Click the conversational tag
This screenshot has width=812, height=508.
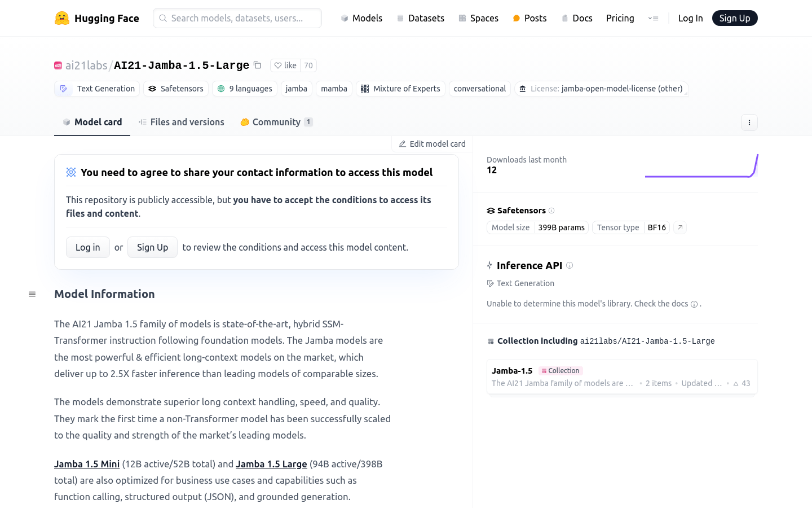[x=480, y=89]
